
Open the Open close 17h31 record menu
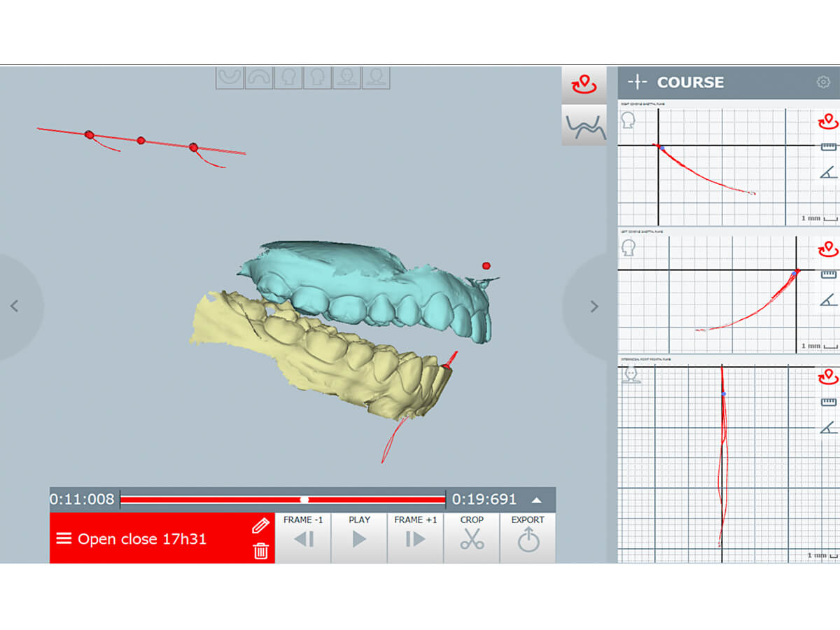[x=64, y=539]
